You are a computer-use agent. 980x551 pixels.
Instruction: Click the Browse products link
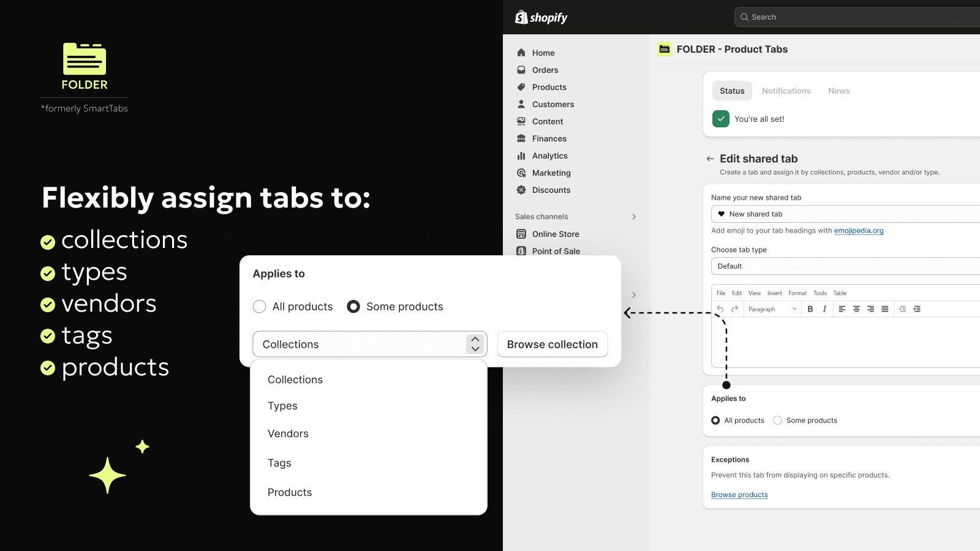(739, 495)
